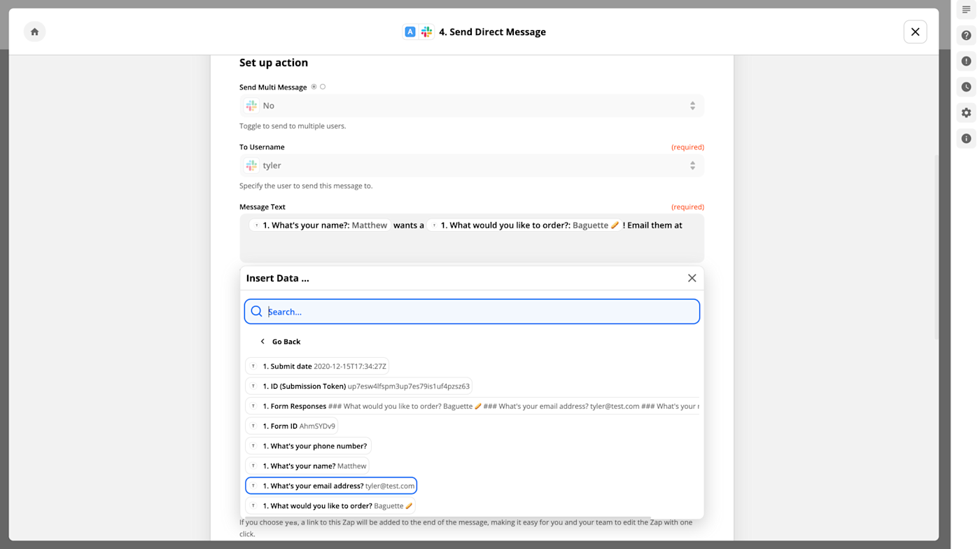
Task: Click Typeform icon beside phone number option
Action: pyautogui.click(x=253, y=446)
